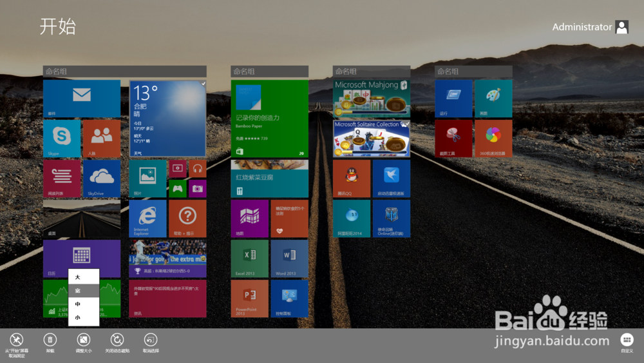Viewport: 644px width, 363px height.
Task: Click the Administrator user avatar icon
Action: [622, 27]
